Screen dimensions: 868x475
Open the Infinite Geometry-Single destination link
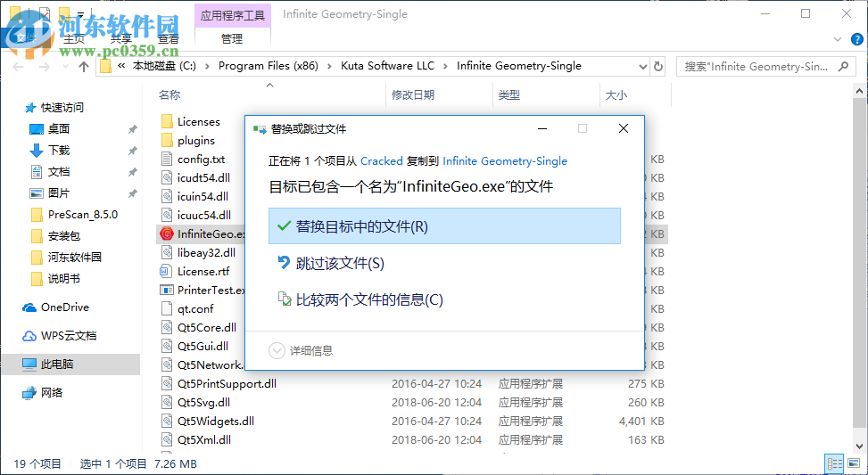tap(505, 161)
